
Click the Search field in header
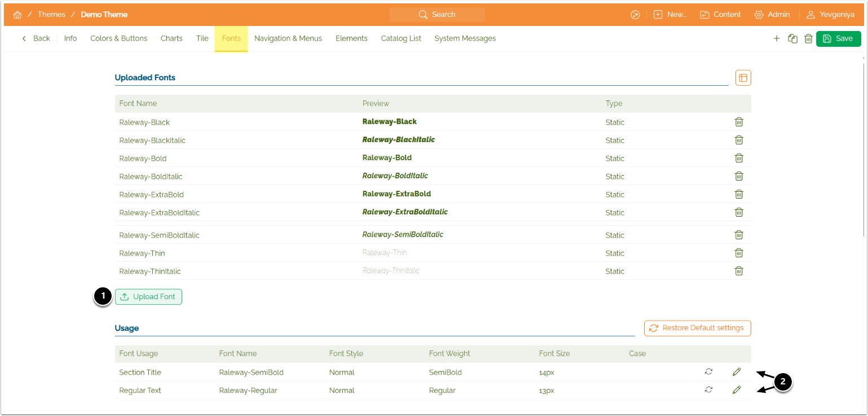(x=437, y=15)
